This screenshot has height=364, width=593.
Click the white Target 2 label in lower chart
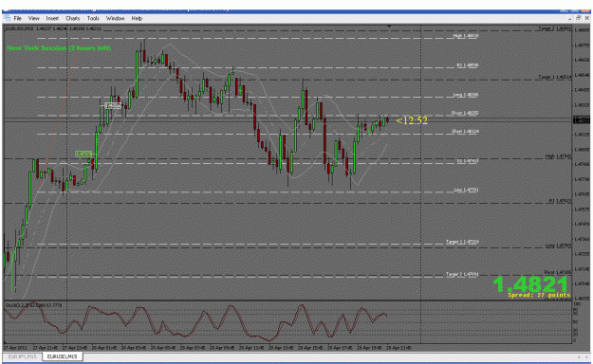coord(462,274)
